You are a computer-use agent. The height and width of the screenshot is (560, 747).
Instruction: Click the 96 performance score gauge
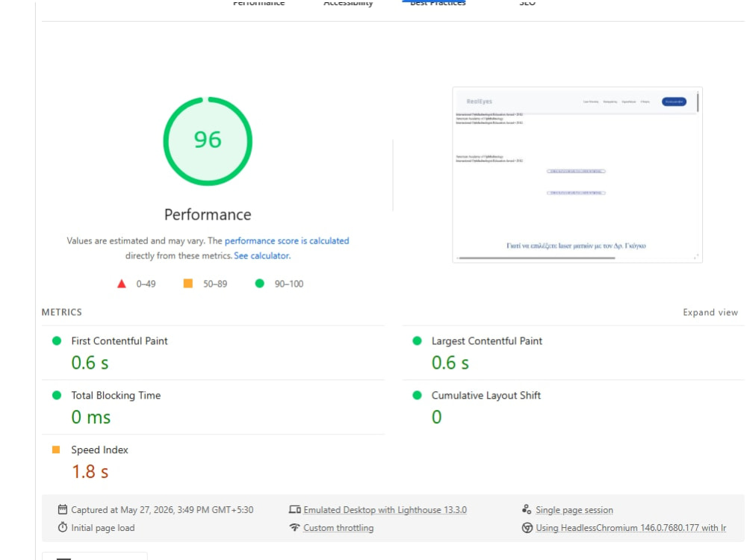pyautogui.click(x=208, y=141)
